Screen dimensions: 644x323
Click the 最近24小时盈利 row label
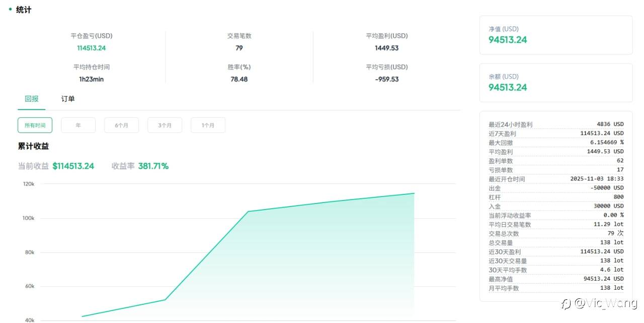click(511, 124)
